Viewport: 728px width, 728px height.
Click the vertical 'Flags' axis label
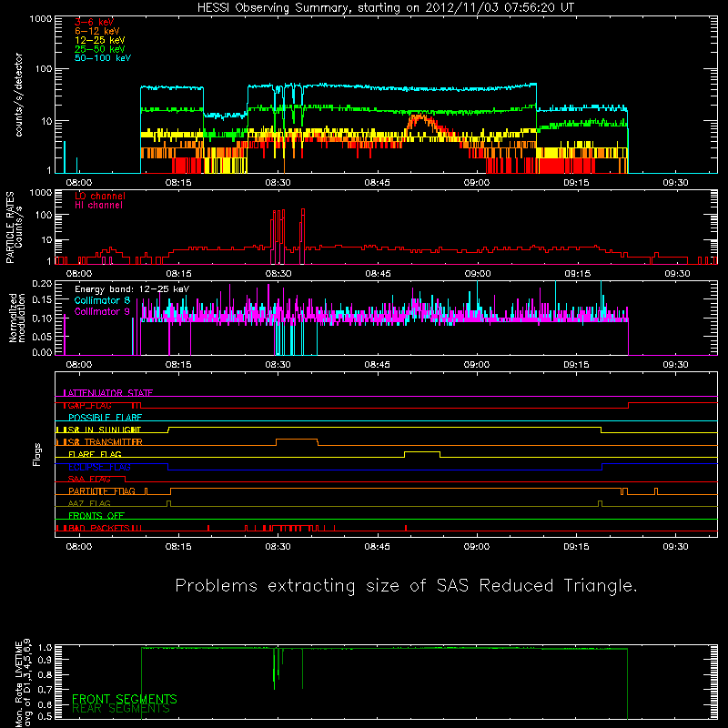[x=36, y=454]
